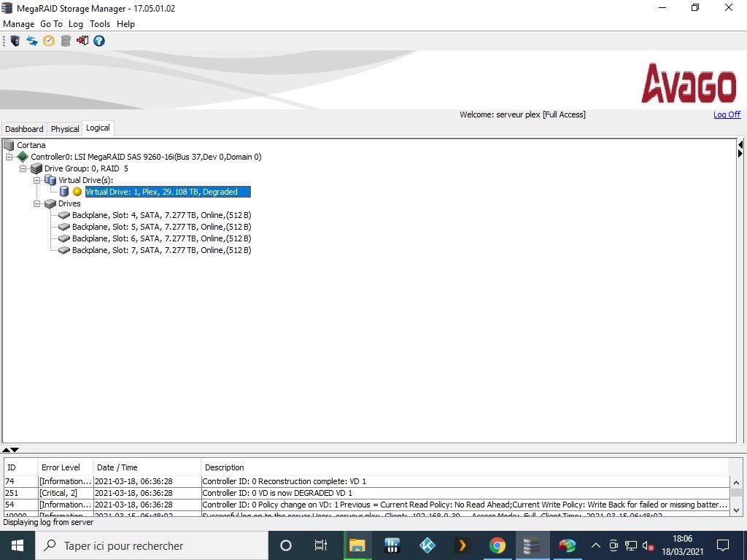
Task: Open the Go To menu
Action: 51,24
